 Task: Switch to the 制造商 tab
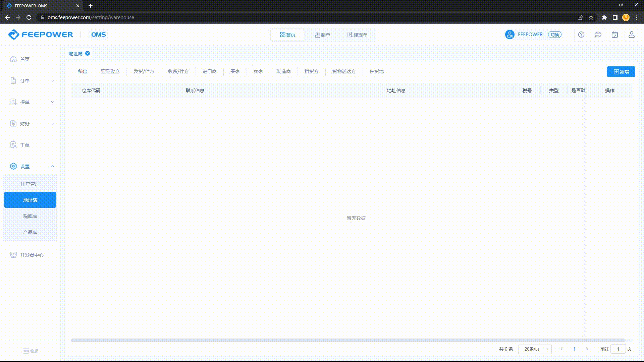(x=284, y=71)
